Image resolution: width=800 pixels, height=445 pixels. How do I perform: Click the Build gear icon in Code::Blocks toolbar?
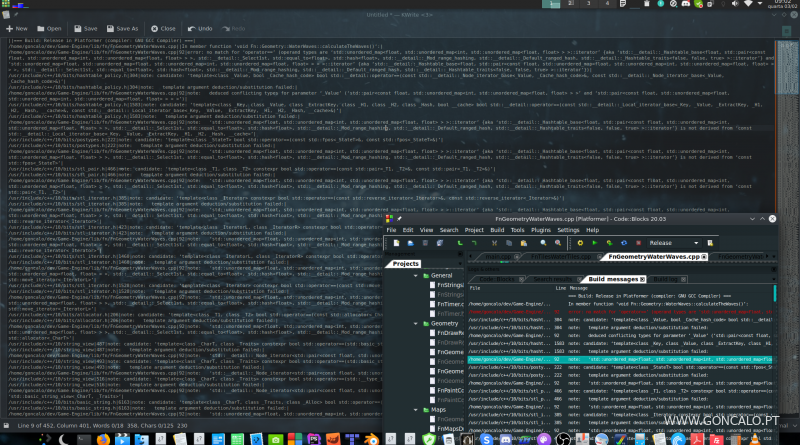(578, 243)
